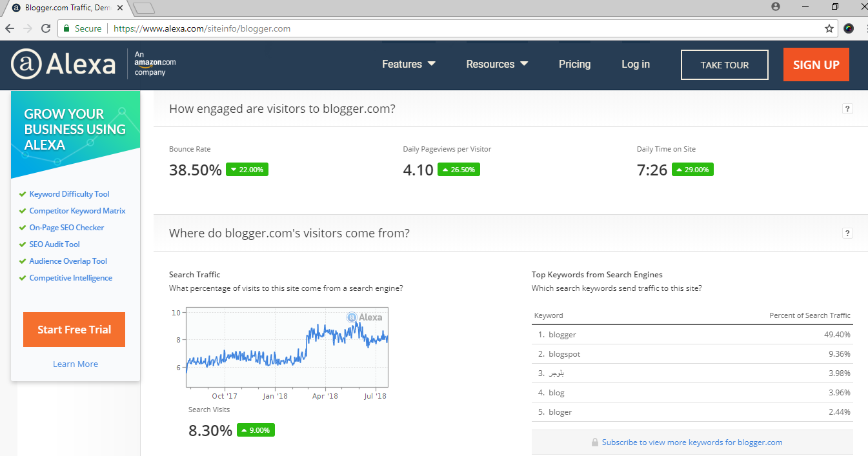Click the browser forward arrow
This screenshot has width=868, height=456.
(x=28, y=28)
